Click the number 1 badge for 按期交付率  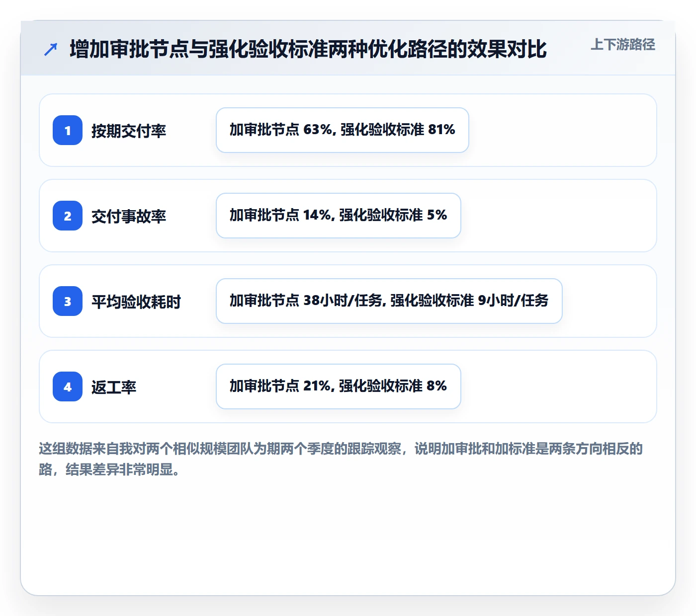68,130
